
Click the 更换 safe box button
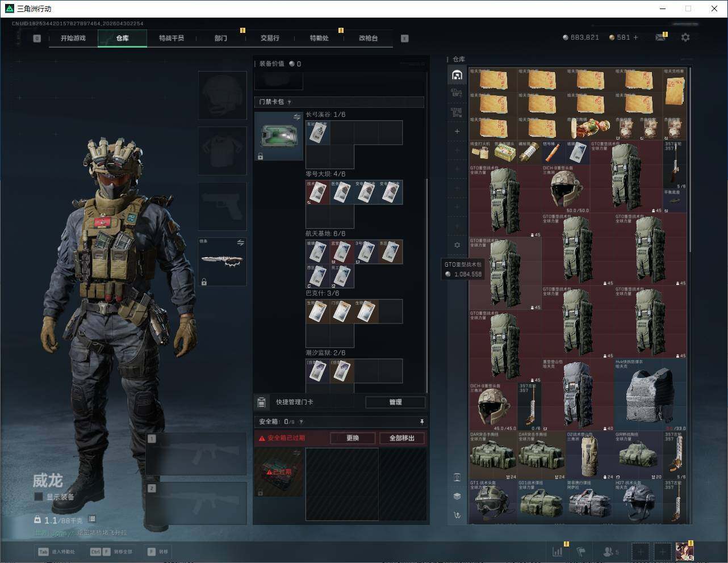[x=353, y=438]
